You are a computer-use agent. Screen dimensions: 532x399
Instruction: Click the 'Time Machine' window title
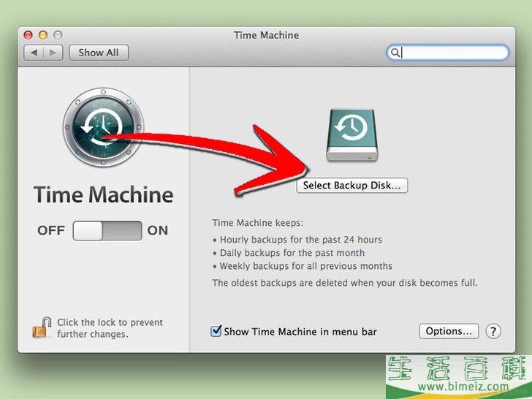266,35
